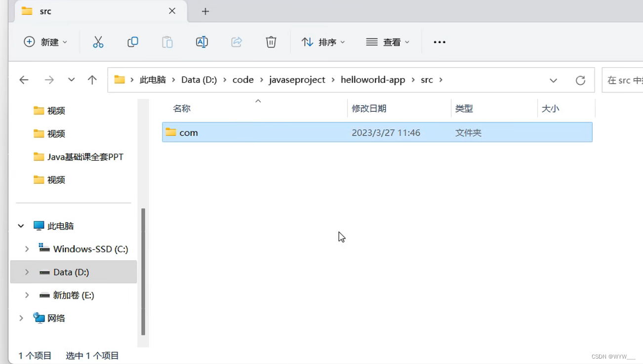This screenshot has height=364, width=643.
Task: Refresh the src folder view
Action: click(580, 80)
